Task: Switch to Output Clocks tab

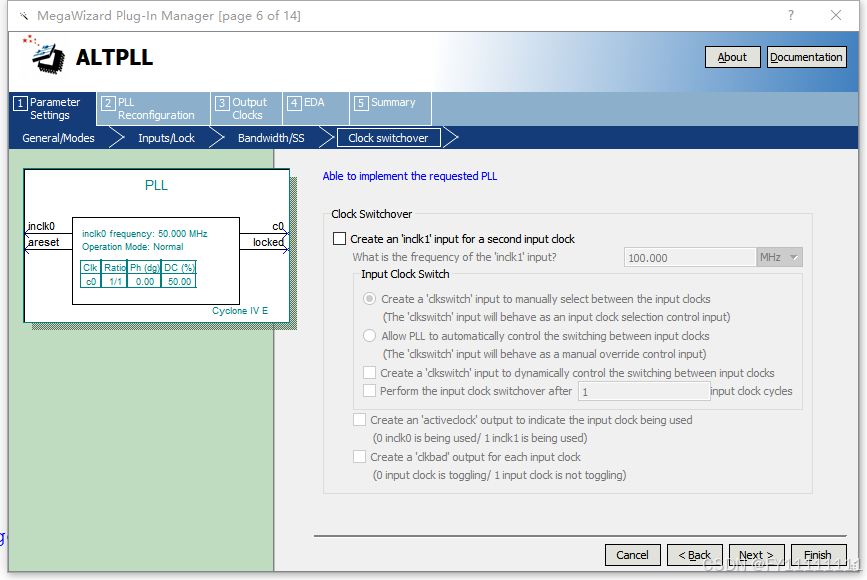Action: [247, 109]
